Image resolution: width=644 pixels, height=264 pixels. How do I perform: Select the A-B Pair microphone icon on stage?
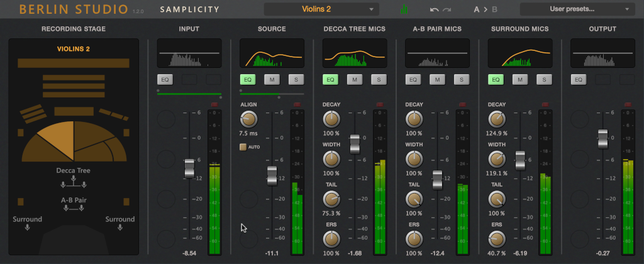coord(73,209)
